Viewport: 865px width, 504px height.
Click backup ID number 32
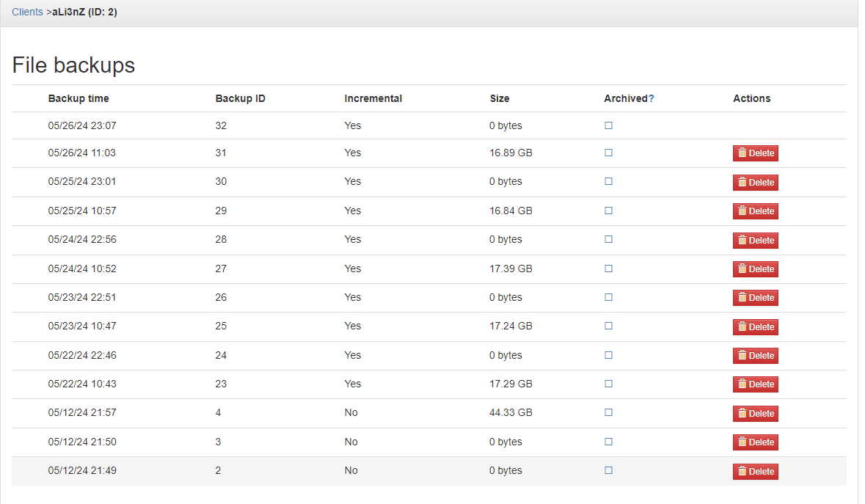pyautogui.click(x=221, y=125)
